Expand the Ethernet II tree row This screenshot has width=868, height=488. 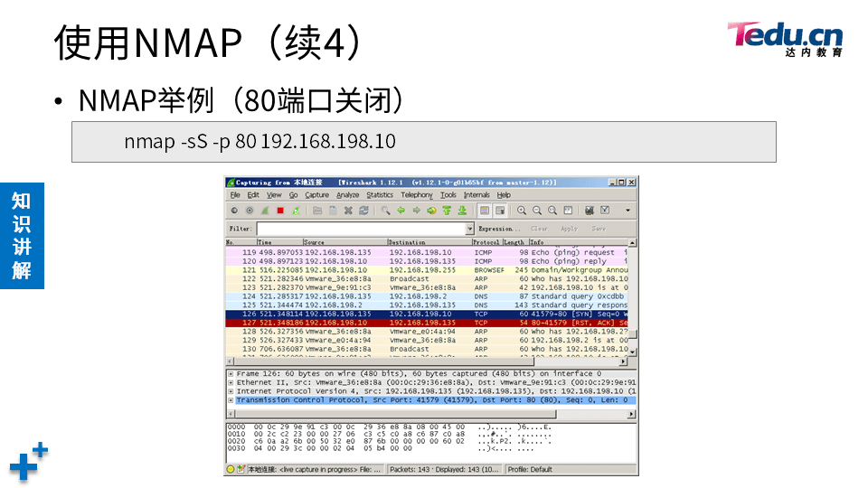[231, 383]
